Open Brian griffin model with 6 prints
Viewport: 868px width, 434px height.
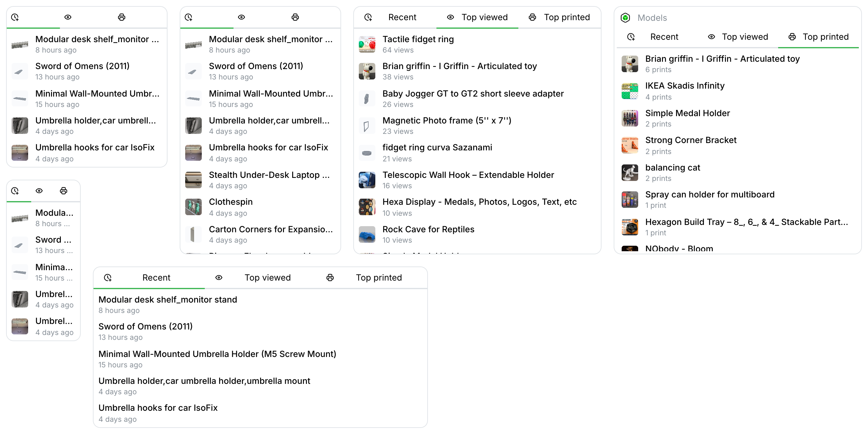tap(737, 64)
